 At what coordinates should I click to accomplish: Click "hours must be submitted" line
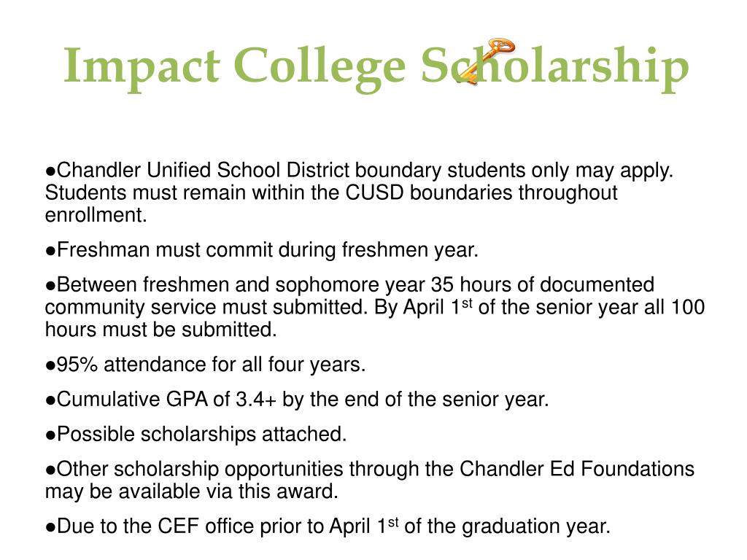point(161,330)
